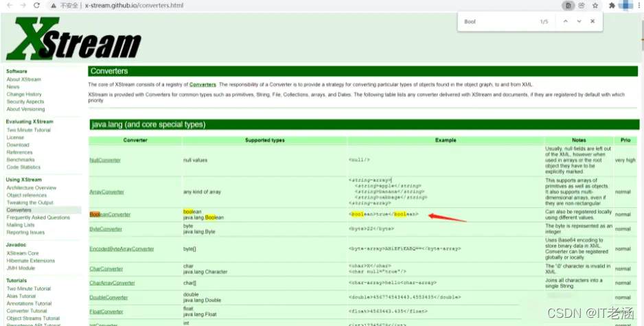
Task: Go to previous find result with up chevron
Action: point(566,21)
